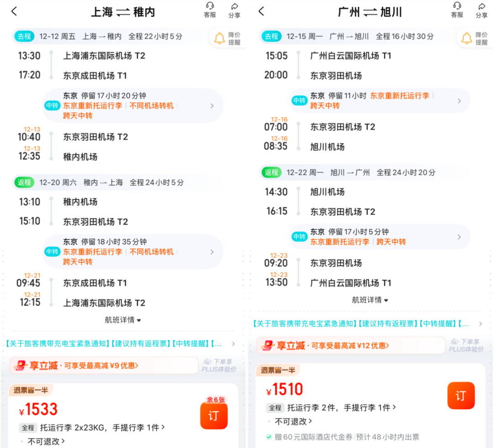Tap 订 to book the ¥1510 fare
This screenshot has height=448, width=493.
pyautogui.click(x=461, y=396)
